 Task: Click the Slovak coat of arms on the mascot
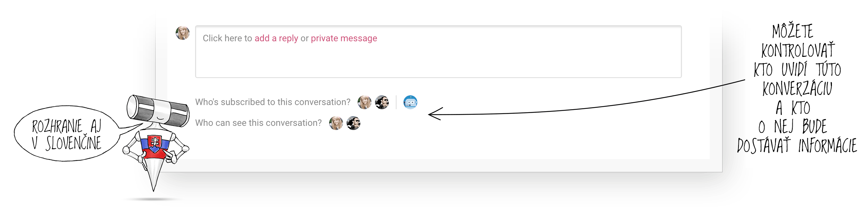tap(154, 143)
